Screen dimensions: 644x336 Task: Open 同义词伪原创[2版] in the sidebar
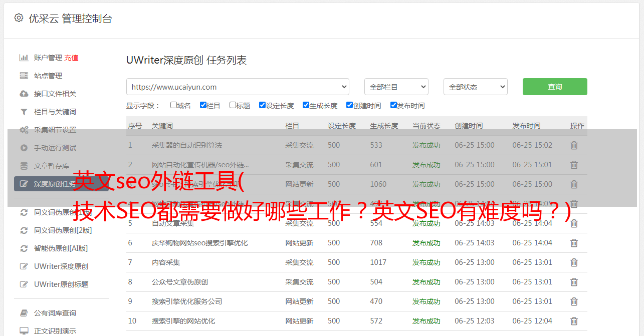pos(63,230)
